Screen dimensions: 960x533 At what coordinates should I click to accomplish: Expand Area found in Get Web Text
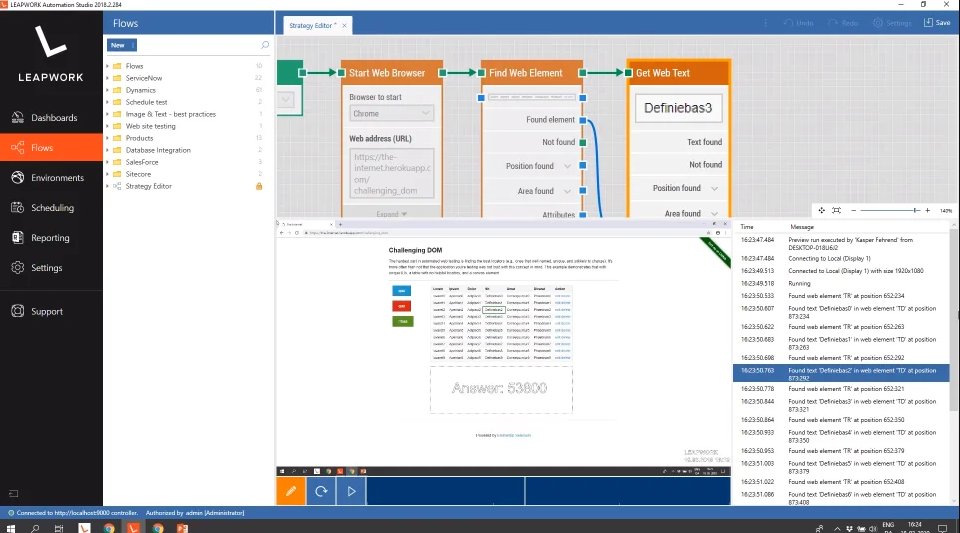[x=714, y=214]
